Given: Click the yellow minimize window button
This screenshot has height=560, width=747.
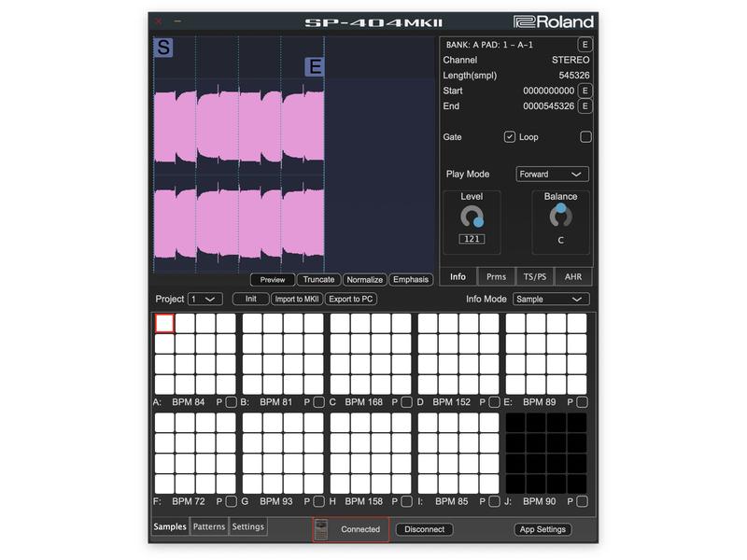Looking at the screenshot, I should (x=177, y=21).
